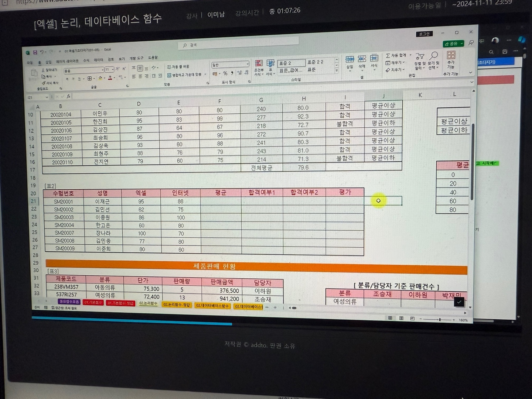Click the zoom slider in status bar
Screen dimensions: 532x399
(x=439, y=320)
